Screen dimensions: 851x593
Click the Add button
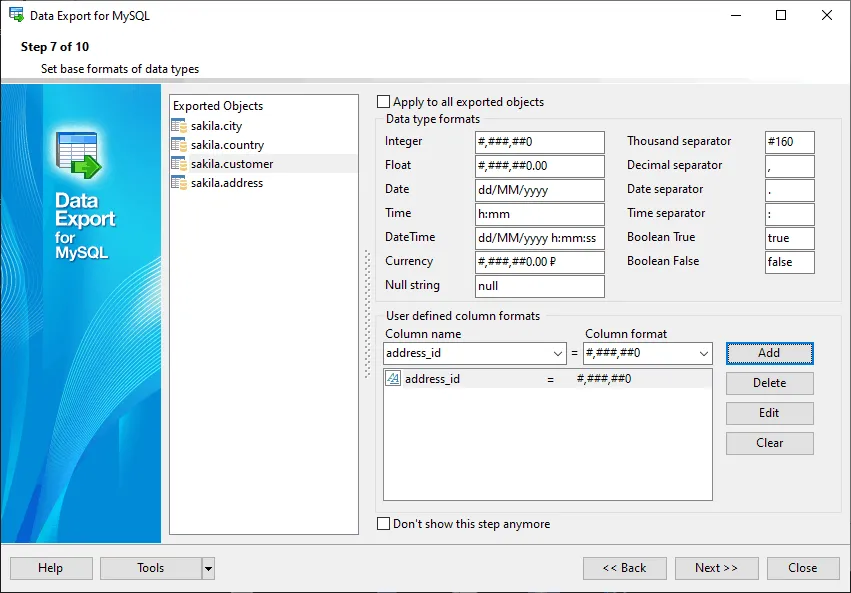click(x=770, y=353)
